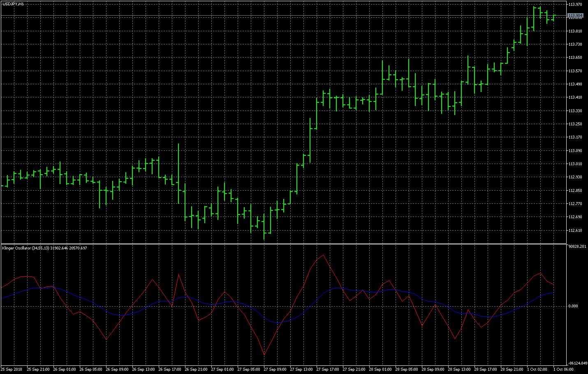
Task: Click the 113.490 price scale label
Action: [x=575, y=84]
